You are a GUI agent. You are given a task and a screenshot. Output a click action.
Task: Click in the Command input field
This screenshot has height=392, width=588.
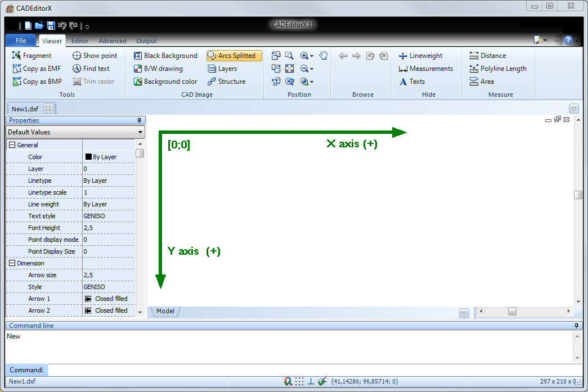[x=309, y=370]
